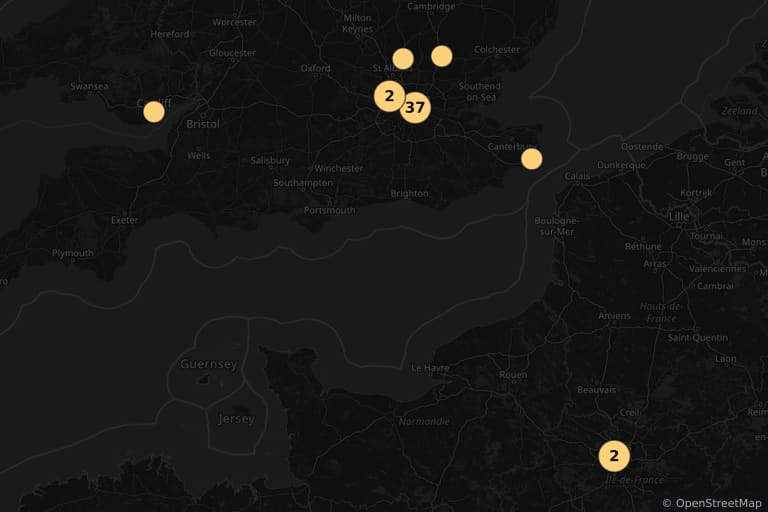Select the marker near Canterbury
The image size is (768, 512).
click(x=531, y=159)
